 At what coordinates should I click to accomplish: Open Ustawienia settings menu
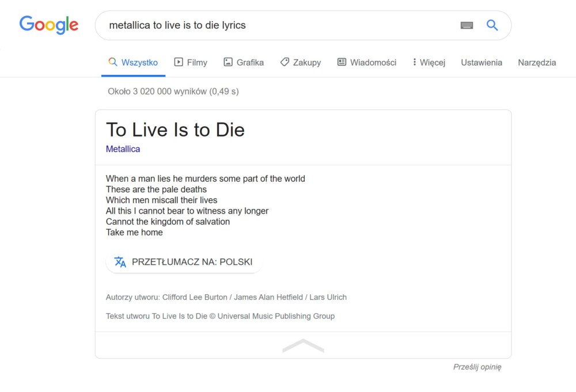481,62
